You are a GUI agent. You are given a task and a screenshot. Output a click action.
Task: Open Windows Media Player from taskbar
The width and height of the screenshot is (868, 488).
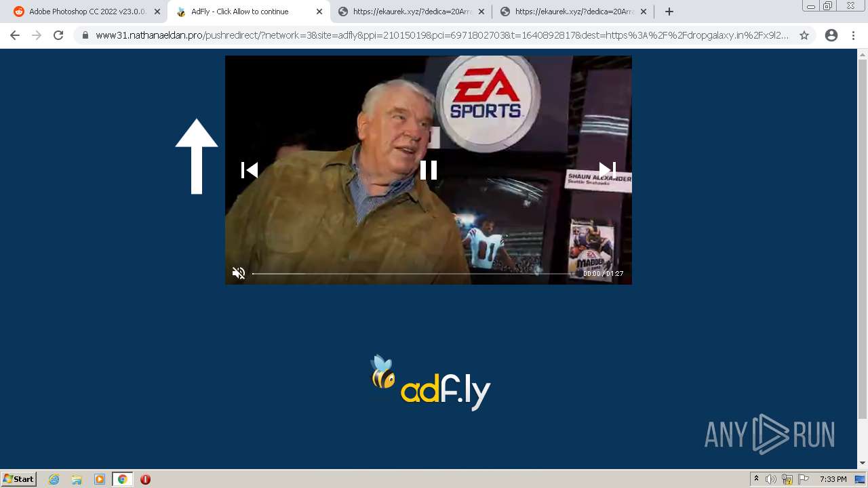tap(100, 479)
